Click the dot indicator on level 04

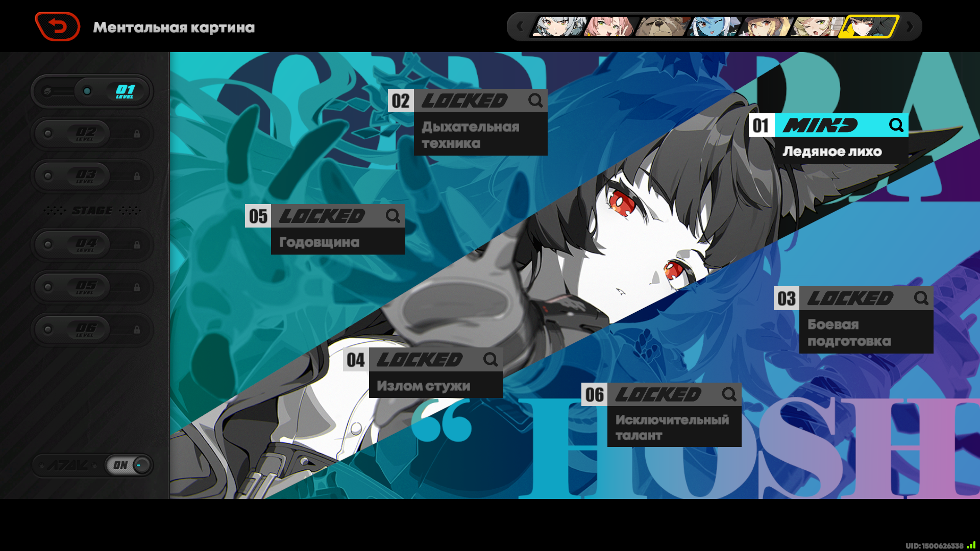(x=48, y=245)
